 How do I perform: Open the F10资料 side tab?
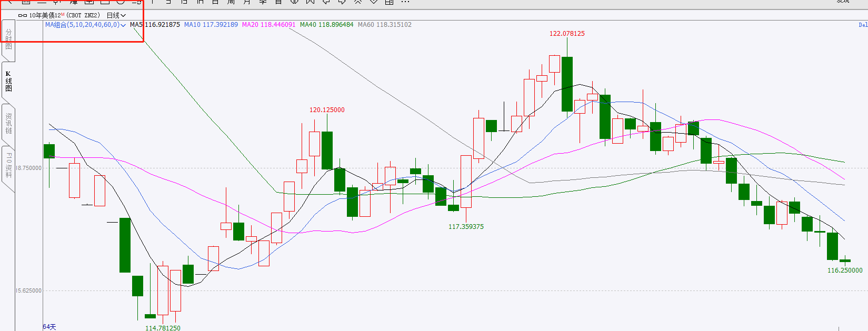[8, 165]
